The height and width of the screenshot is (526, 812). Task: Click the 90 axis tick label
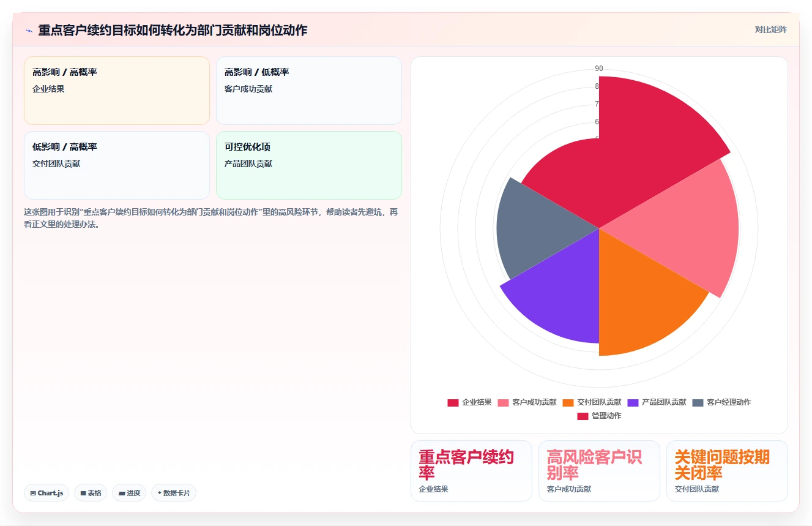click(599, 69)
